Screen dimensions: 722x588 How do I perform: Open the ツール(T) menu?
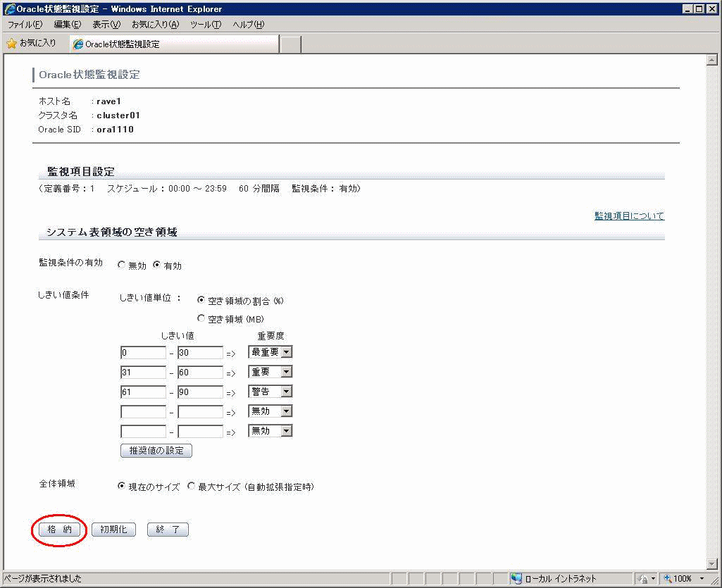206,25
